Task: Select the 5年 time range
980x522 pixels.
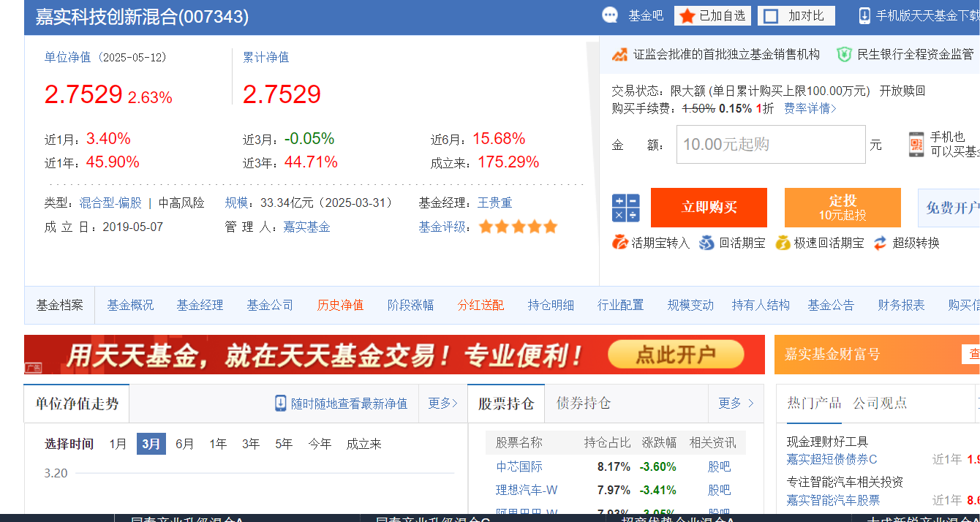Action: click(x=284, y=444)
